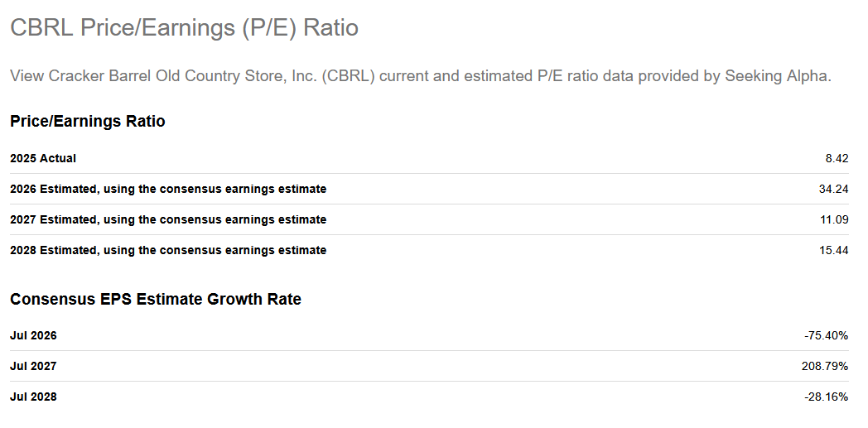868x428 pixels.
Task: Click the 208.79% growth rate value
Action: [825, 366]
